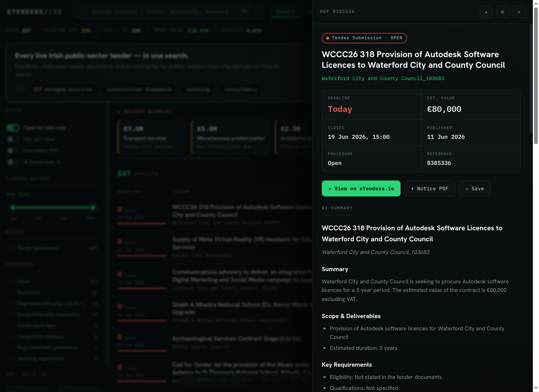Click the left handle of the Closing within slider

point(13,208)
